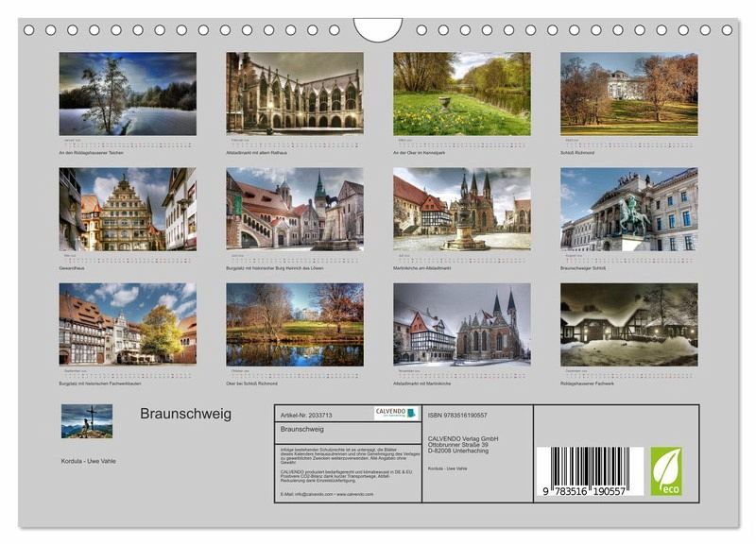This screenshot has width=756, height=545.
Task: Click the green eco leaf icon
Action: (x=666, y=470)
